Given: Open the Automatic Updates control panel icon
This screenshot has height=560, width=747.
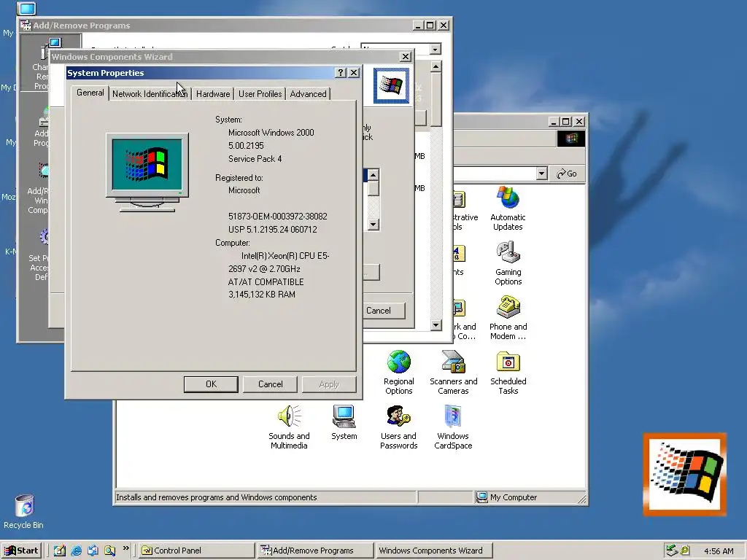Looking at the screenshot, I should click(x=508, y=209).
